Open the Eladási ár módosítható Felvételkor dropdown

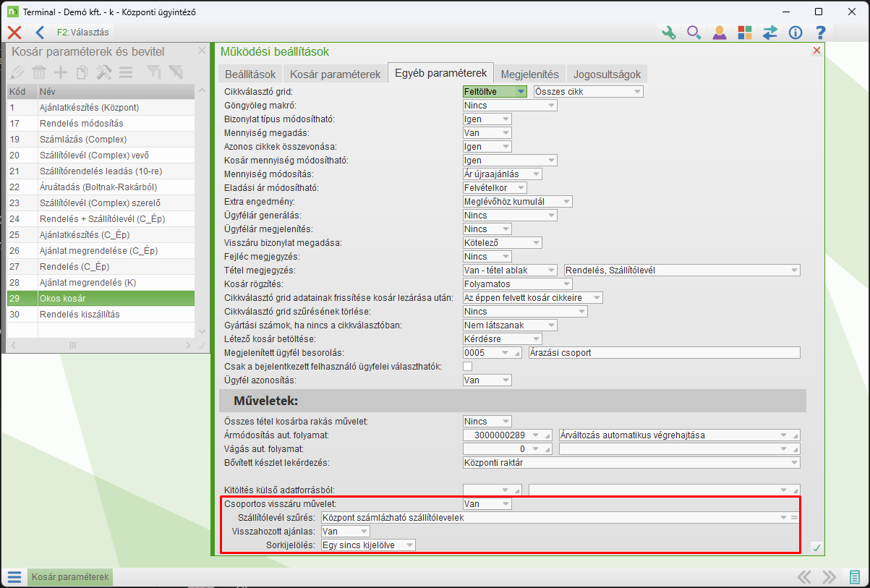point(495,187)
